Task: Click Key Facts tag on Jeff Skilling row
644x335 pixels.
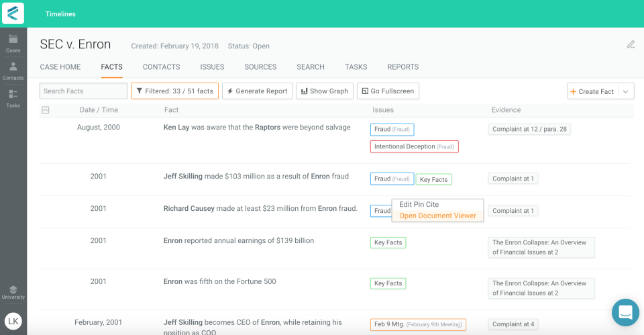Action: coord(434,180)
